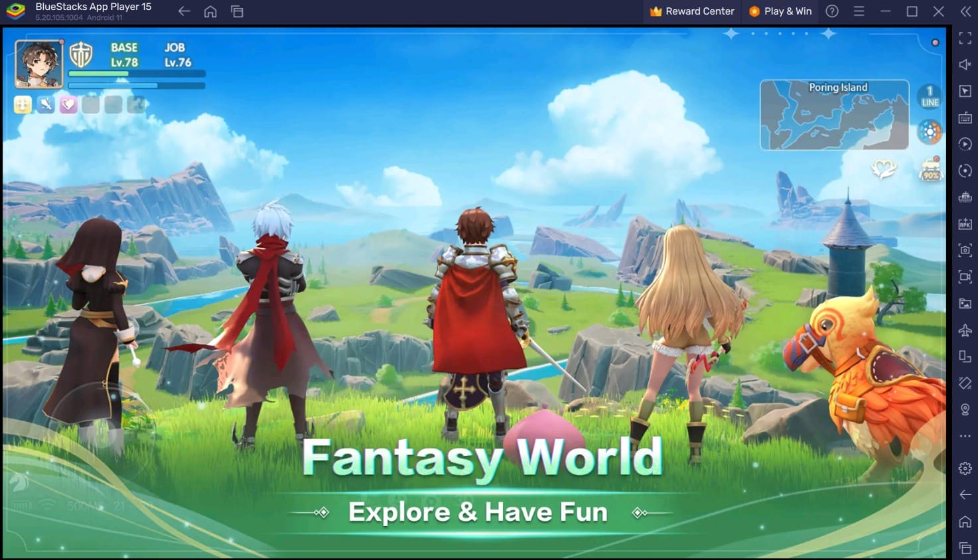The image size is (978, 560).
Task: Take a screenshot using sidebar camera icon
Action: click(x=965, y=250)
